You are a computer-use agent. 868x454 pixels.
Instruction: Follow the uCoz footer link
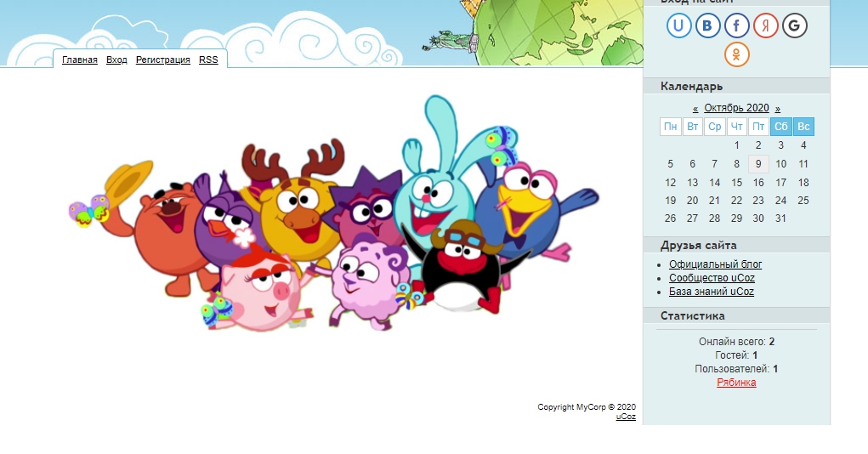626,417
